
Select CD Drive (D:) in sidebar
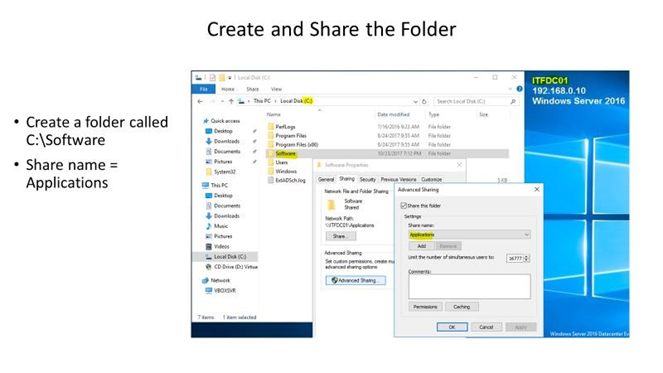(x=236, y=267)
